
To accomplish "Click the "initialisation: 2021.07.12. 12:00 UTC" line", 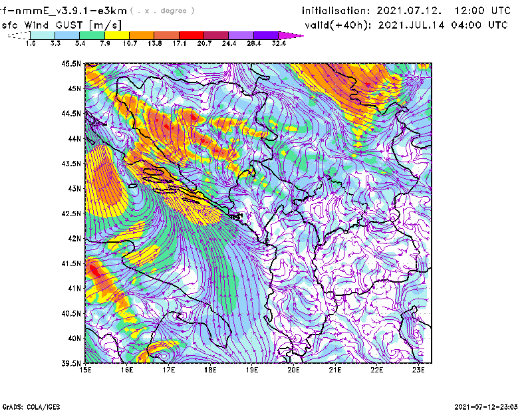I will tap(406, 11).
